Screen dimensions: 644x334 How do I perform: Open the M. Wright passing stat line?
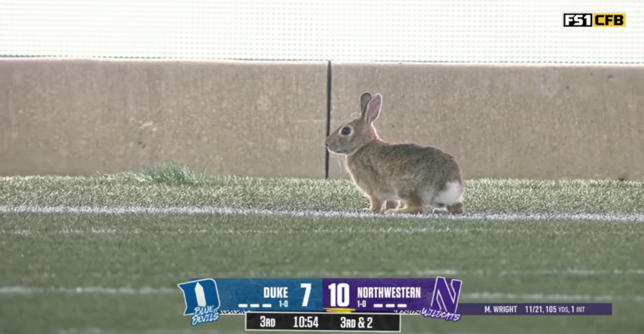pyautogui.click(x=535, y=309)
